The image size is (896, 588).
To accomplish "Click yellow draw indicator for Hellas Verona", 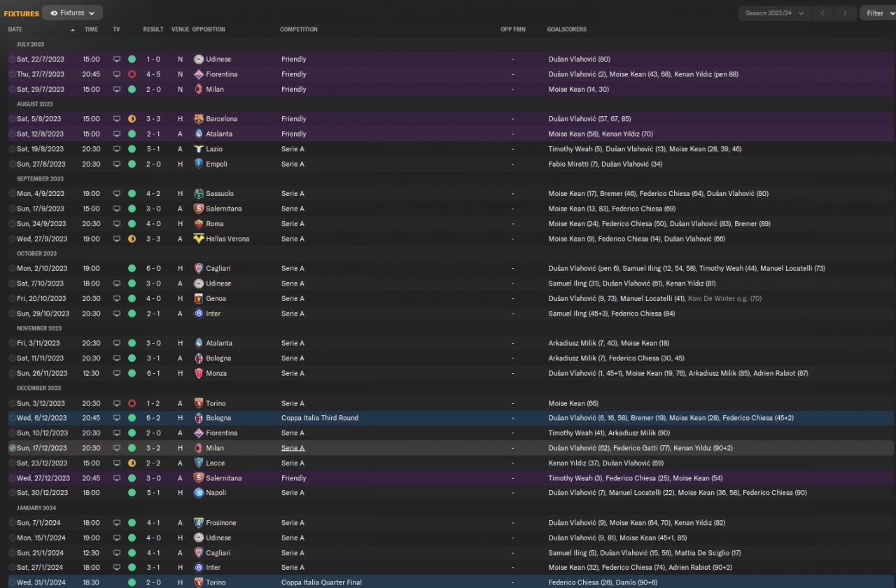I will (132, 239).
